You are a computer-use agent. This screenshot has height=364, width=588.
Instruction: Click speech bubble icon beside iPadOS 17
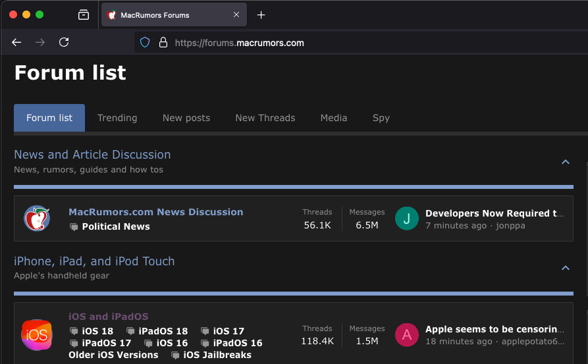(x=74, y=343)
